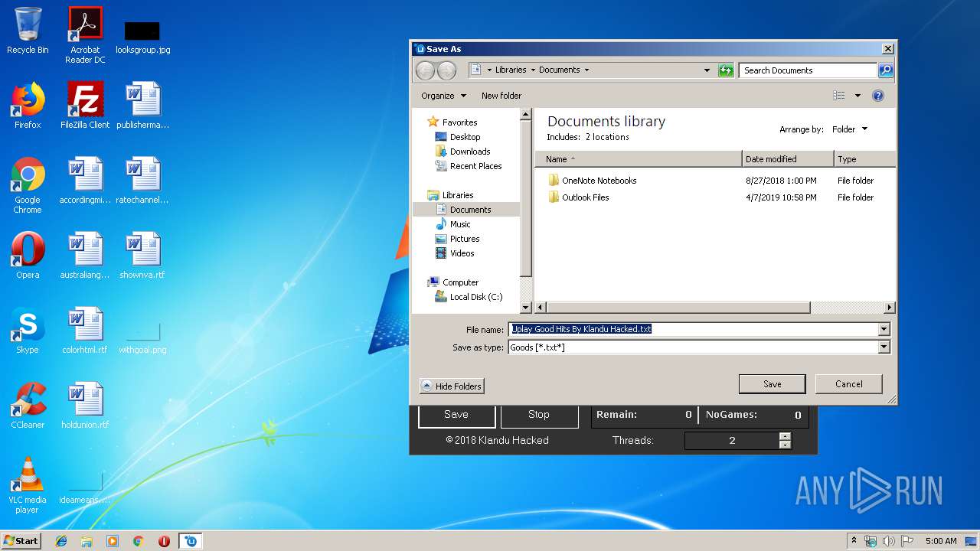Launch Firefox from the desktop

click(x=28, y=106)
